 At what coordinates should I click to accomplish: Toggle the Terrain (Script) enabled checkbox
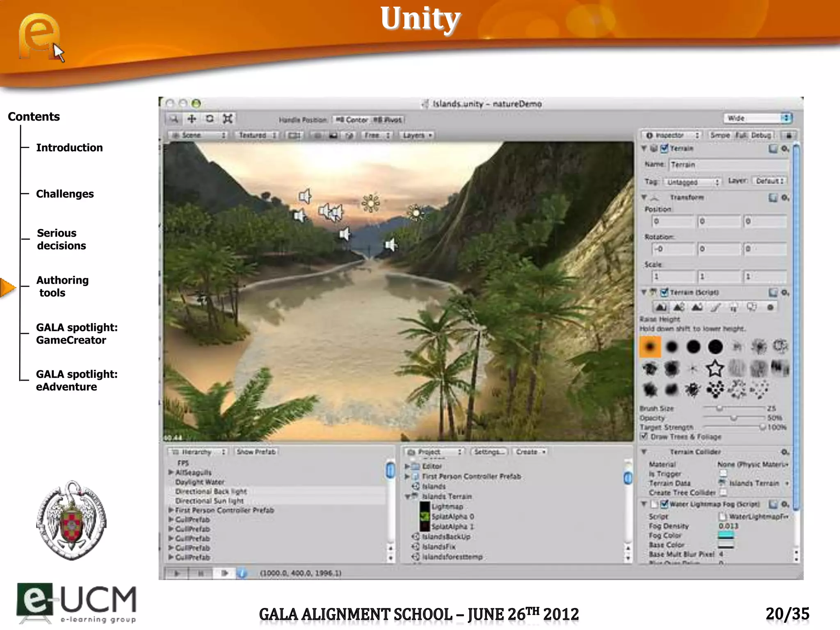[664, 292]
